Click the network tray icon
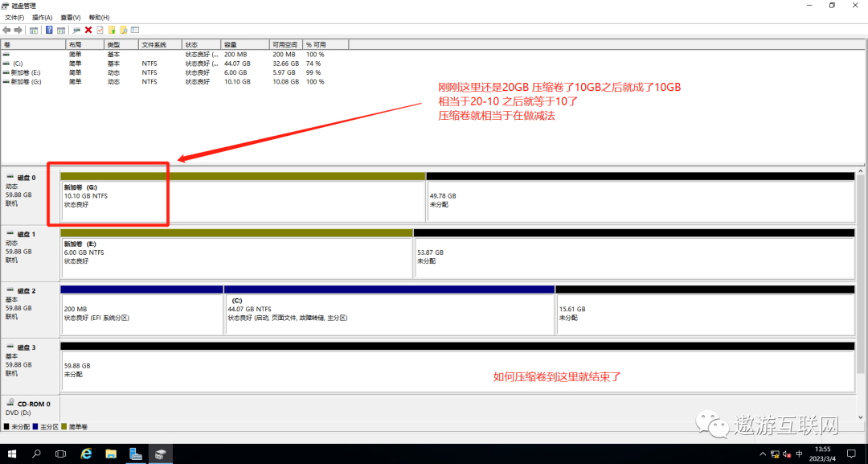 (x=775, y=454)
